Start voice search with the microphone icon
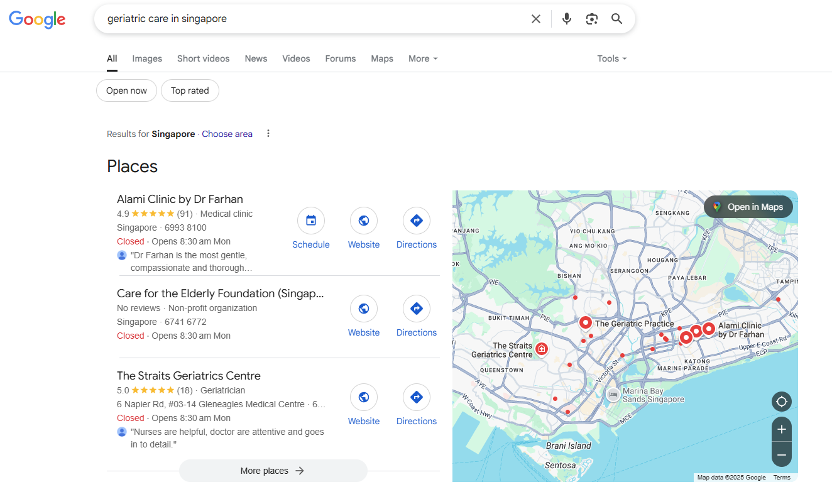Image resolution: width=832 pixels, height=504 pixels. coord(567,19)
